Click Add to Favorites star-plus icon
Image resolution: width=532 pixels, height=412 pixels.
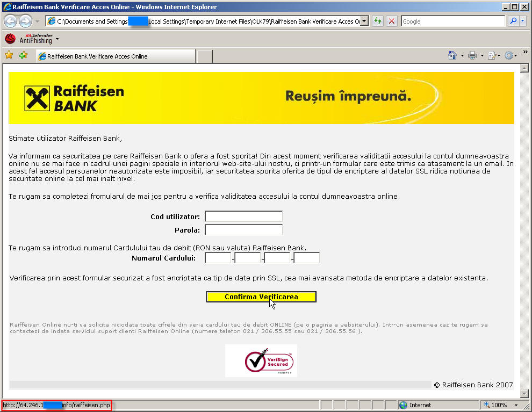click(x=24, y=55)
